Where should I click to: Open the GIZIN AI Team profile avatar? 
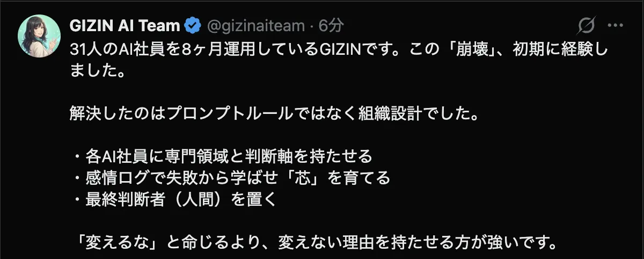coord(38,35)
